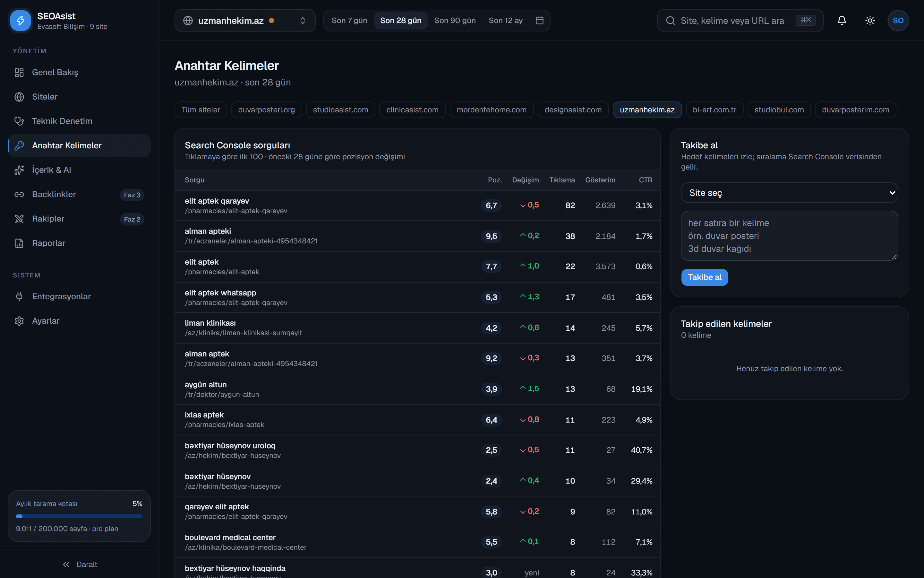Image resolution: width=924 pixels, height=578 pixels.
Task: Filter by studiobul.com chip
Action: [x=779, y=110]
